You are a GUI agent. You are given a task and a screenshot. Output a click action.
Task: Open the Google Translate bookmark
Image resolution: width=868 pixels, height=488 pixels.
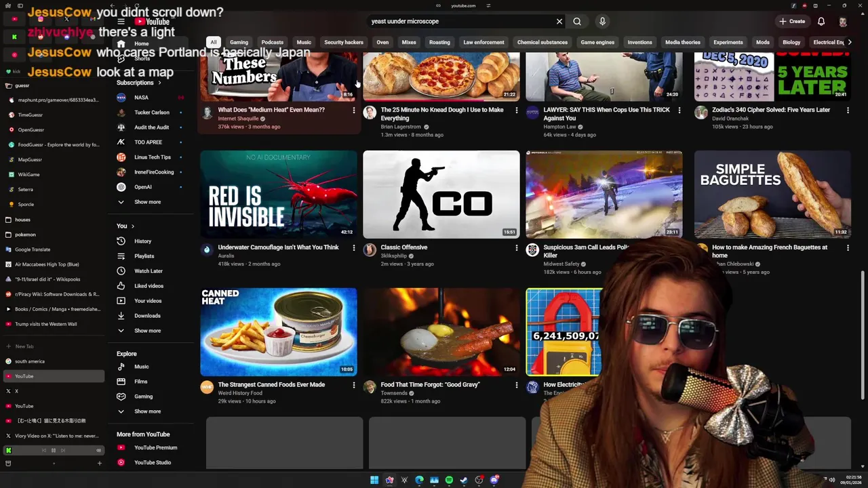53,249
